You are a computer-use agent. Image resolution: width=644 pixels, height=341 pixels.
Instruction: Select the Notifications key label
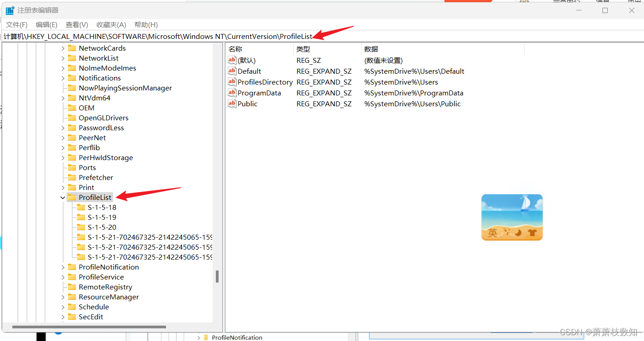coord(100,78)
